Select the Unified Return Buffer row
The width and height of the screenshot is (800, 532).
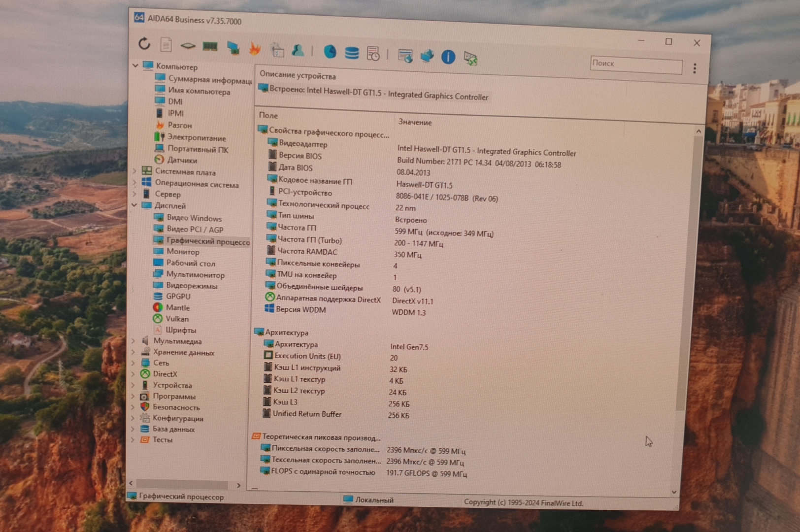pyautogui.click(x=302, y=414)
